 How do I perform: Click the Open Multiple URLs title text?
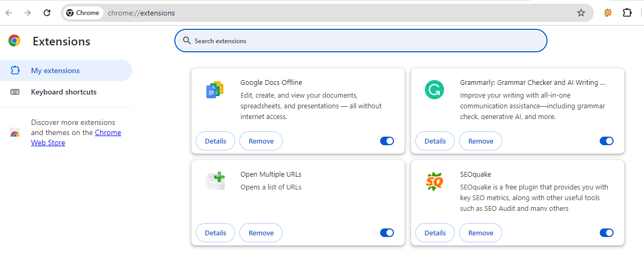pyautogui.click(x=271, y=174)
